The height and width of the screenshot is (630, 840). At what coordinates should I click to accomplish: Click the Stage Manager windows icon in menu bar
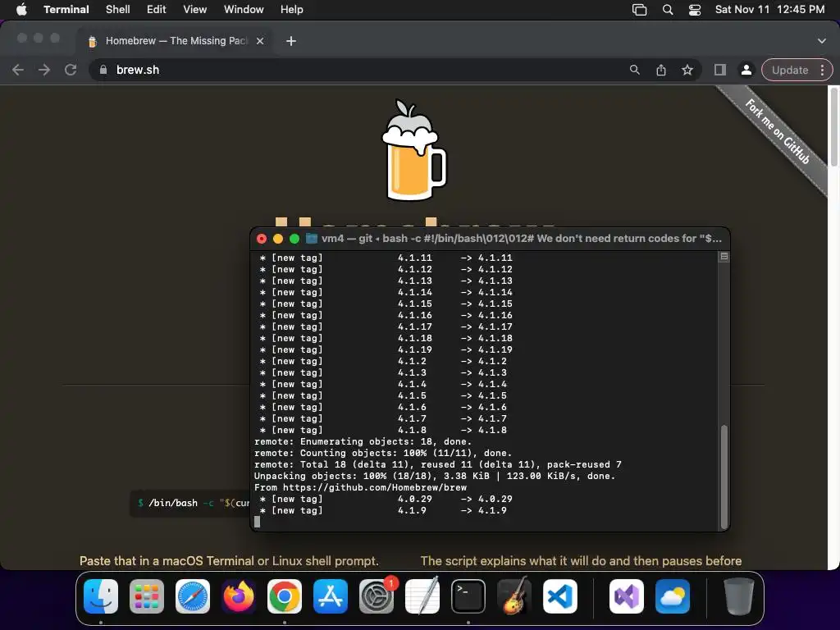click(639, 10)
